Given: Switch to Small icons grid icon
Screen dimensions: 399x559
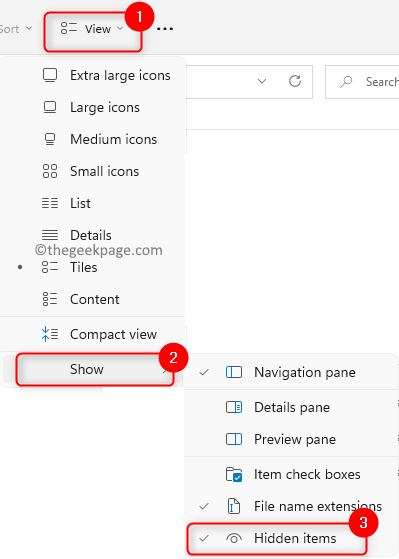Looking at the screenshot, I should 50,171.
